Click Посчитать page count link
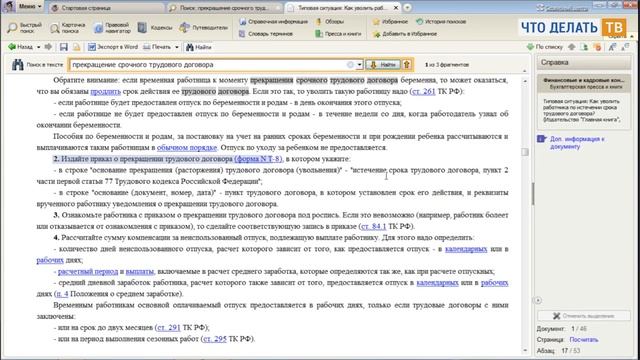This screenshot has width=640, height=360. tap(584, 340)
